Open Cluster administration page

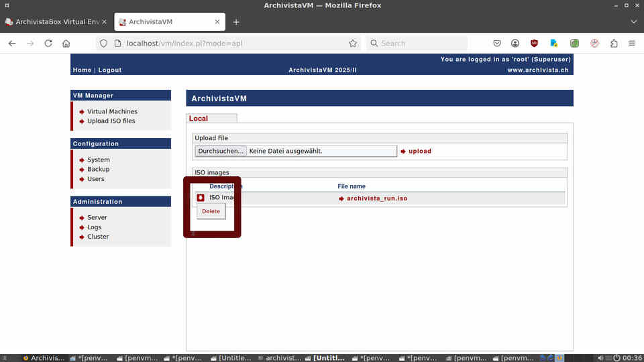(98, 237)
